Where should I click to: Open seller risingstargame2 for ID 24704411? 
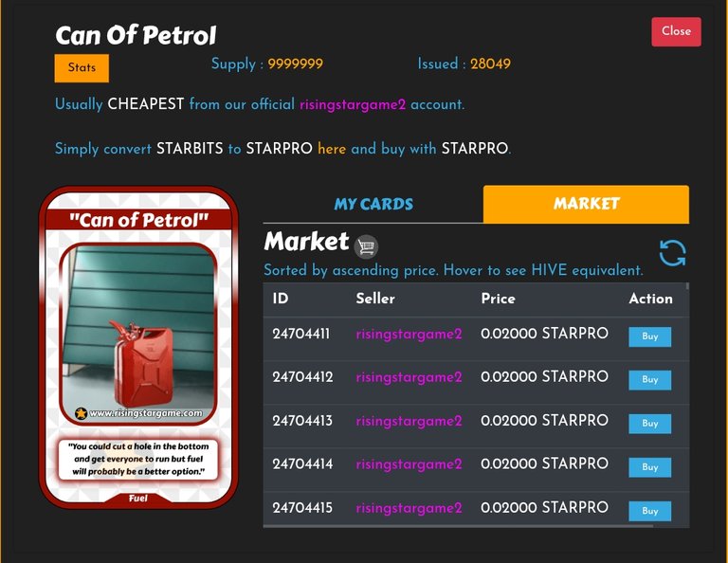pyautogui.click(x=409, y=335)
